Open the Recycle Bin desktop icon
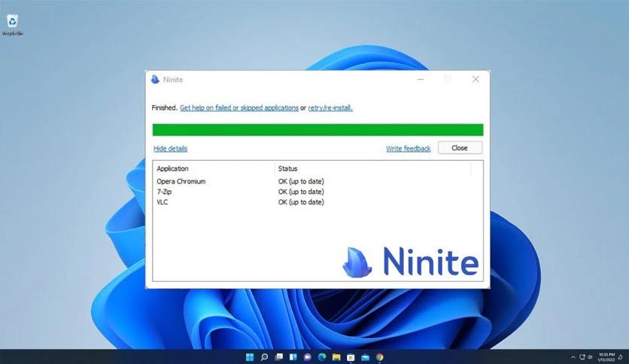This screenshot has width=629, height=364. point(13,24)
